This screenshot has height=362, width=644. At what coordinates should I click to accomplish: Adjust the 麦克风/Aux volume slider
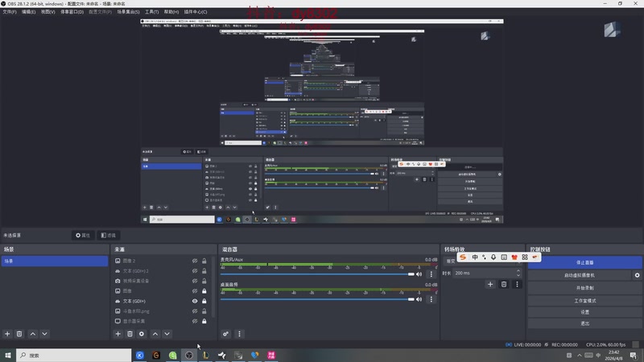coord(317,274)
